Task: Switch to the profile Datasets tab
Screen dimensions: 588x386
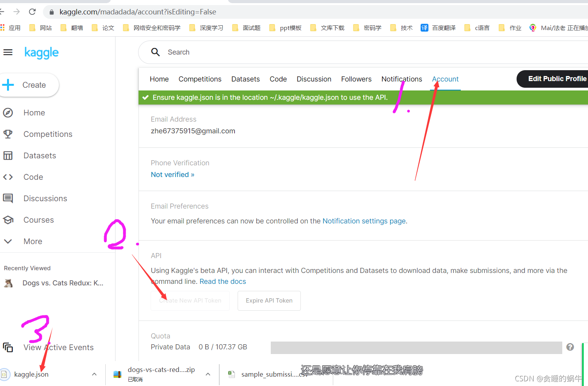Action: [245, 79]
